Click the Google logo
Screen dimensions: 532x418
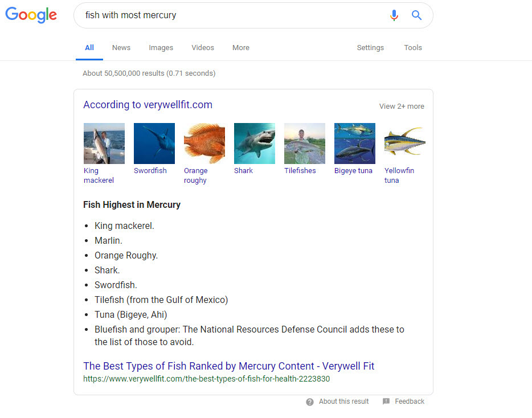point(31,15)
